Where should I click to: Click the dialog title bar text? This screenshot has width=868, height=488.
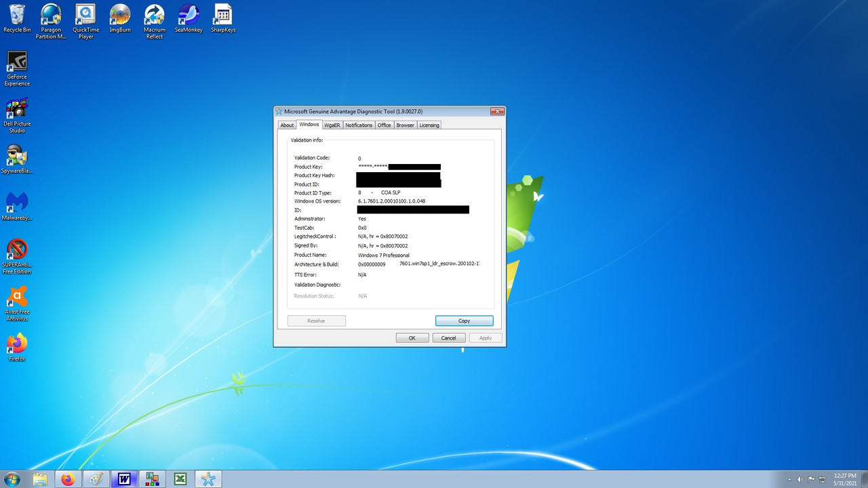(x=353, y=111)
